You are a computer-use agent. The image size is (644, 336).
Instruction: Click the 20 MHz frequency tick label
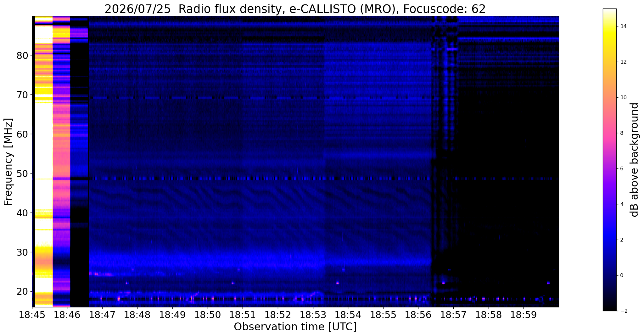[22, 292]
